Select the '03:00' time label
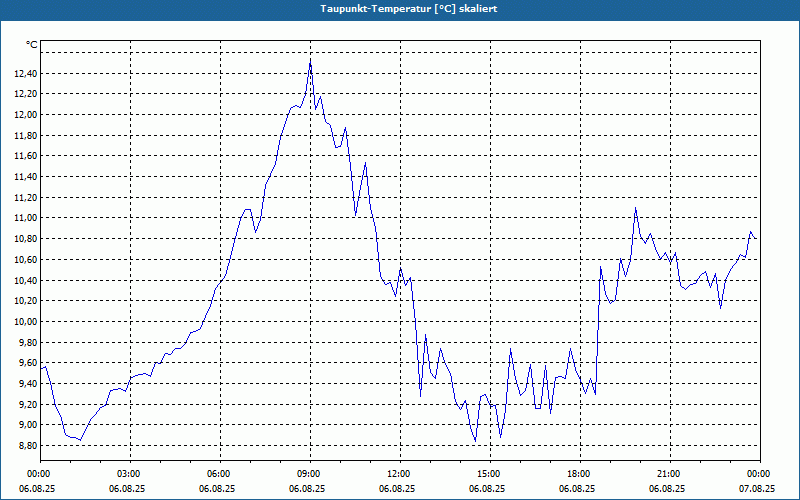 pyautogui.click(x=131, y=474)
